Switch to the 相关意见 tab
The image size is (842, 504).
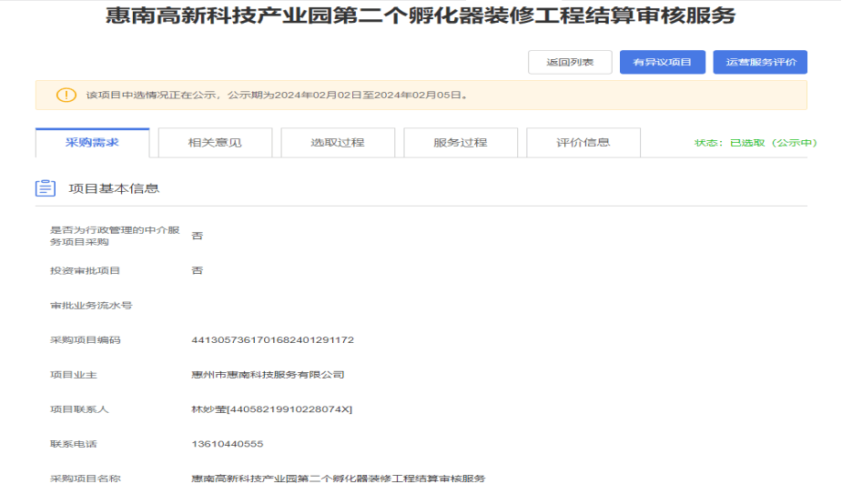(215, 143)
